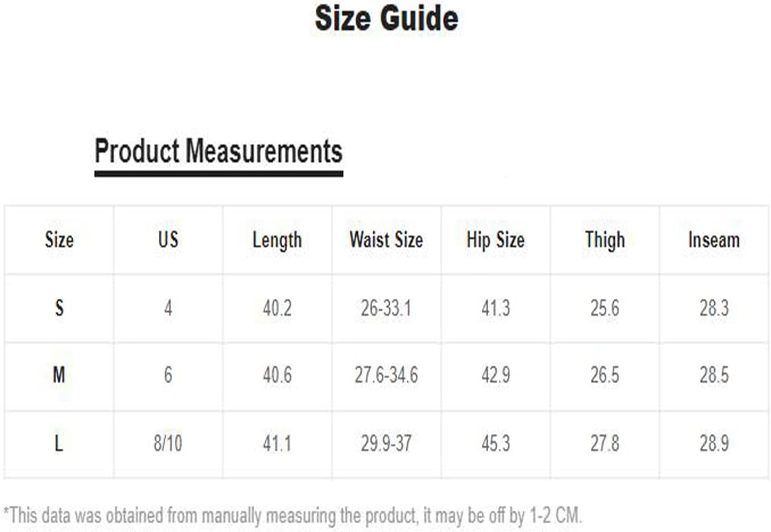
Task: Click inseam value 28.9 cell
Action: tap(714, 443)
